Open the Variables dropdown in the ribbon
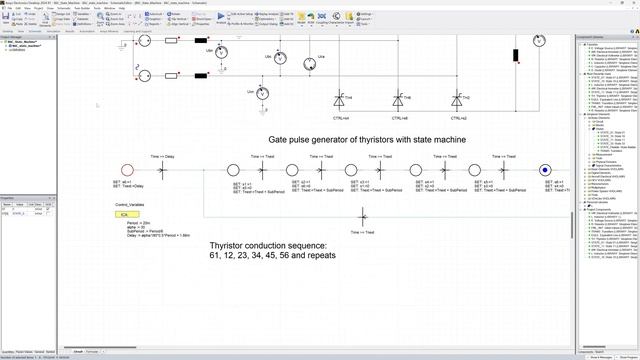This screenshot has width=640, height=360. point(83,14)
